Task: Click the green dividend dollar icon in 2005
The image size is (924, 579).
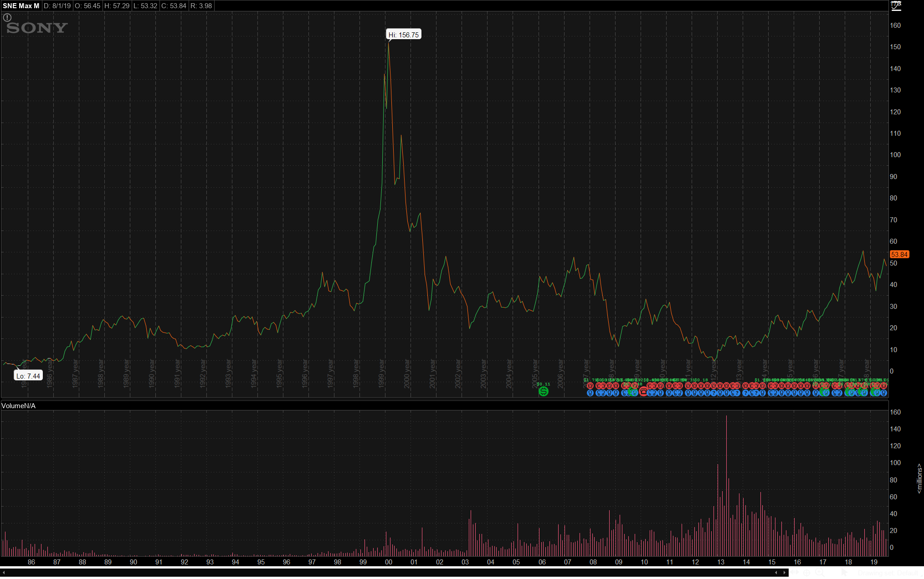Action: pos(543,391)
